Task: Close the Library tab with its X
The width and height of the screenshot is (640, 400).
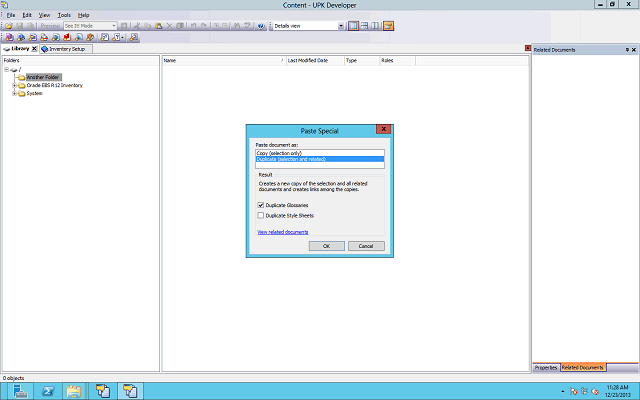Action: [34, 49]
